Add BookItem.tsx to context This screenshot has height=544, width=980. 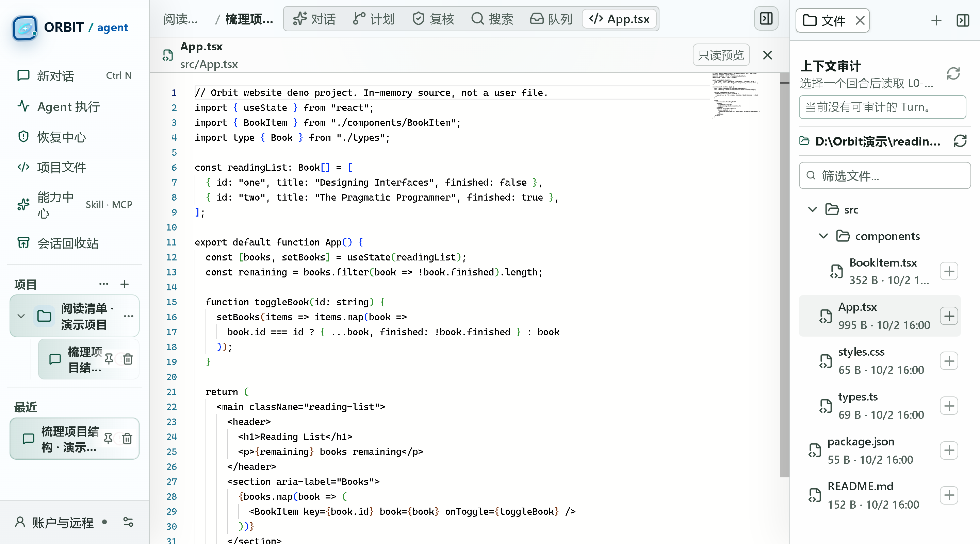coord(949,271)
